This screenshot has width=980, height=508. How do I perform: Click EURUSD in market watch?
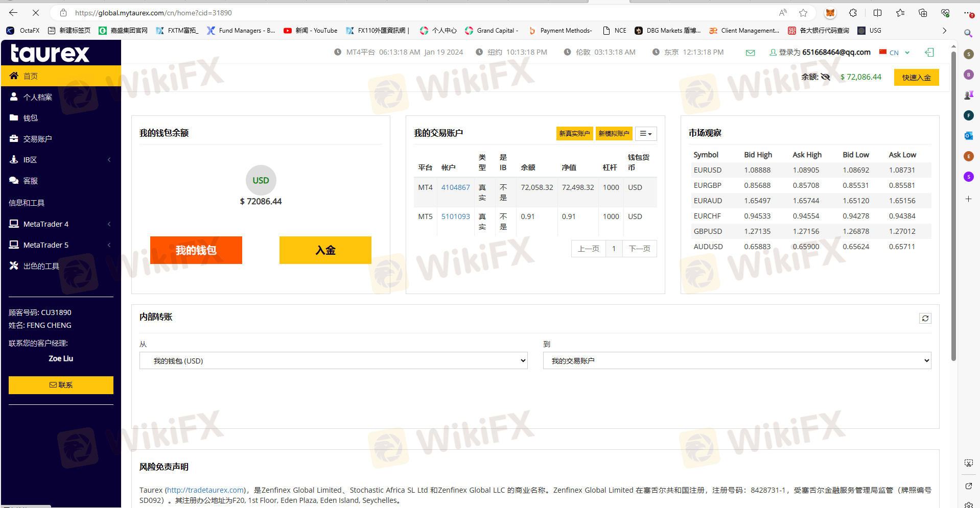click(x=708, y=170)
